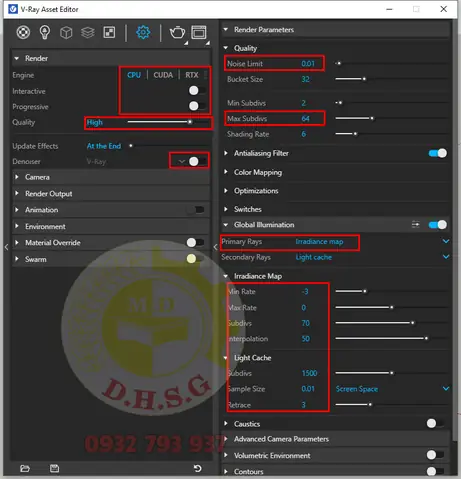Open the Denoiser engine dropdown chevron
The image size is (461, 479).
[181, 161]
